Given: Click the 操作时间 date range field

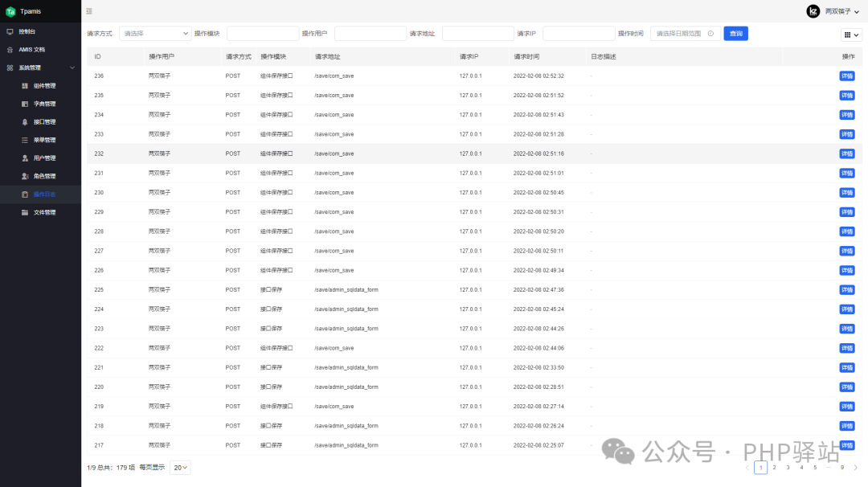Looking at the screenshot, I should 685,34.
